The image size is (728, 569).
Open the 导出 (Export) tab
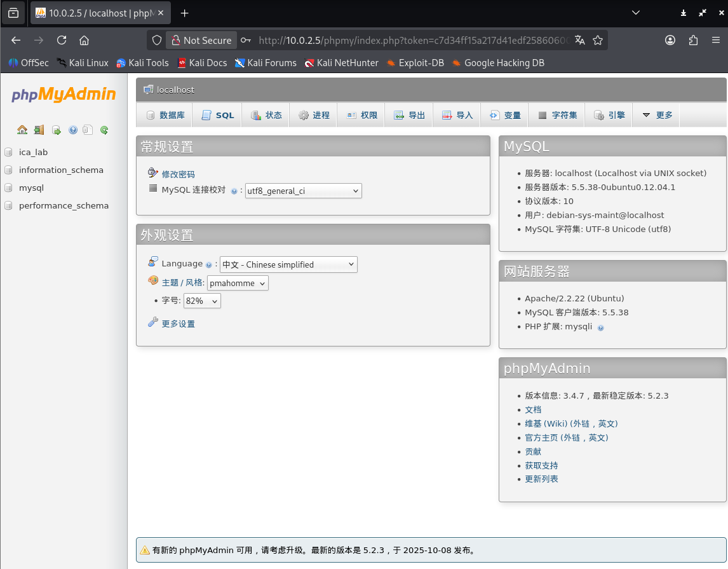[x=409, y=115]
